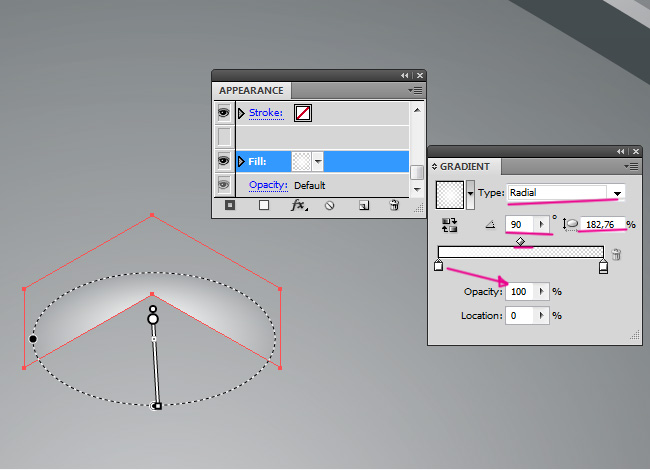650x470 pixels.
Task: Click the gradient Opacity value field
Action: 522,291
